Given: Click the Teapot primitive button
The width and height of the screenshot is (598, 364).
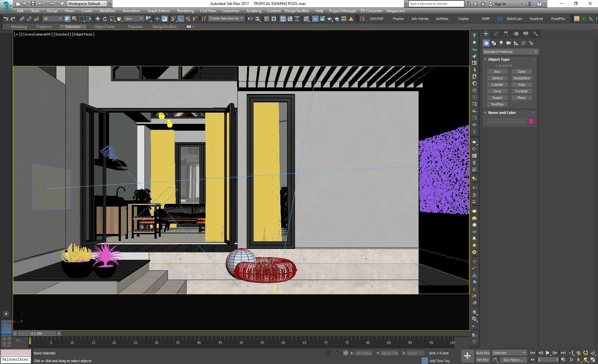Looking at the screenshot, I should pos(497,98).
